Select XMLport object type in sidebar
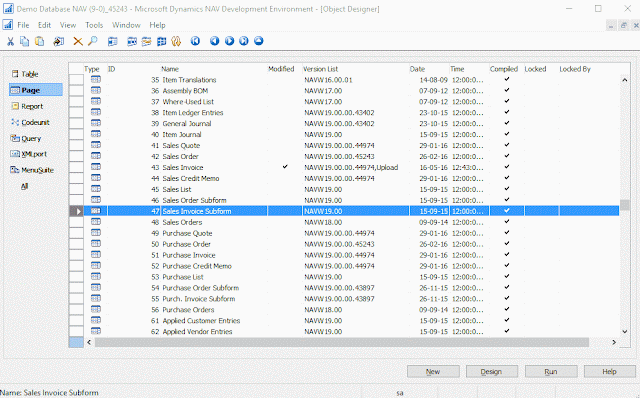The height and width of the screenshot is (398, 640). [x=29, y=154]
